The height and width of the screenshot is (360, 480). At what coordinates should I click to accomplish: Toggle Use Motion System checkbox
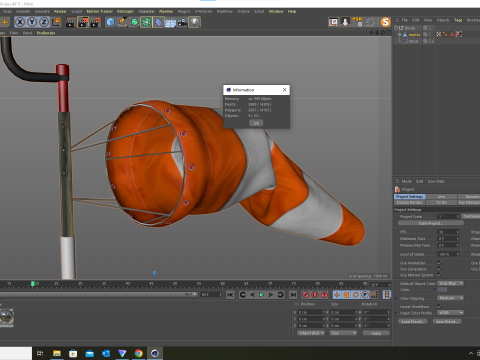439,275
